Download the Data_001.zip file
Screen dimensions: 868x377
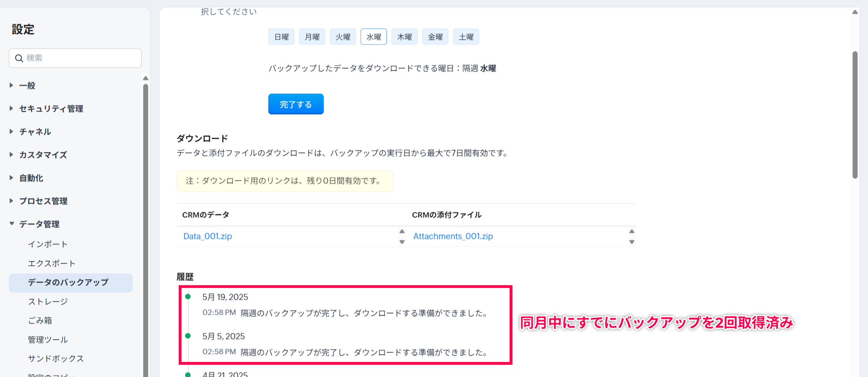[207, 236]
